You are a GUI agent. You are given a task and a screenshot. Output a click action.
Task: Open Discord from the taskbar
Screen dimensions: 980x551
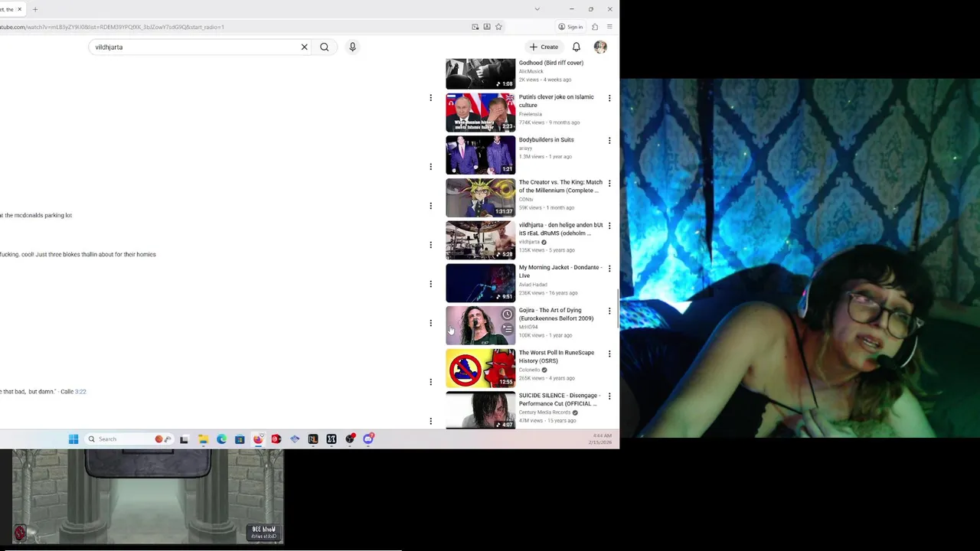click(368, 439)
